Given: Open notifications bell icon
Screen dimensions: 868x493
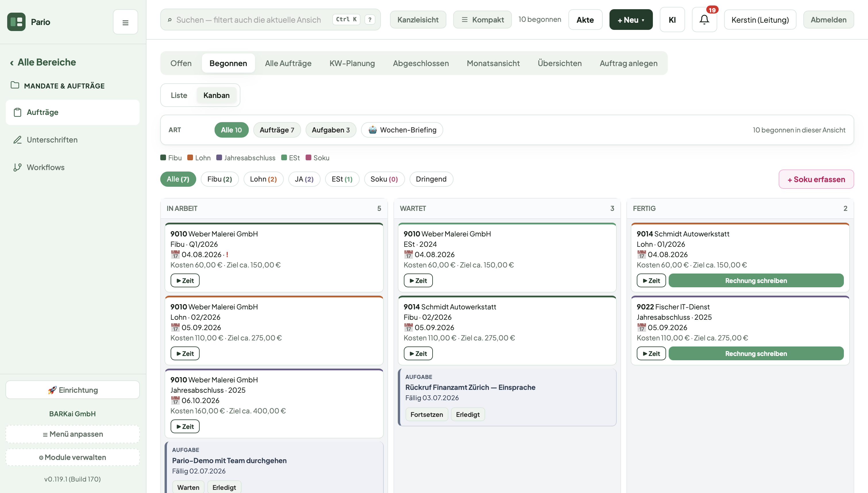Looking at the screenshot, I should 704,20.
